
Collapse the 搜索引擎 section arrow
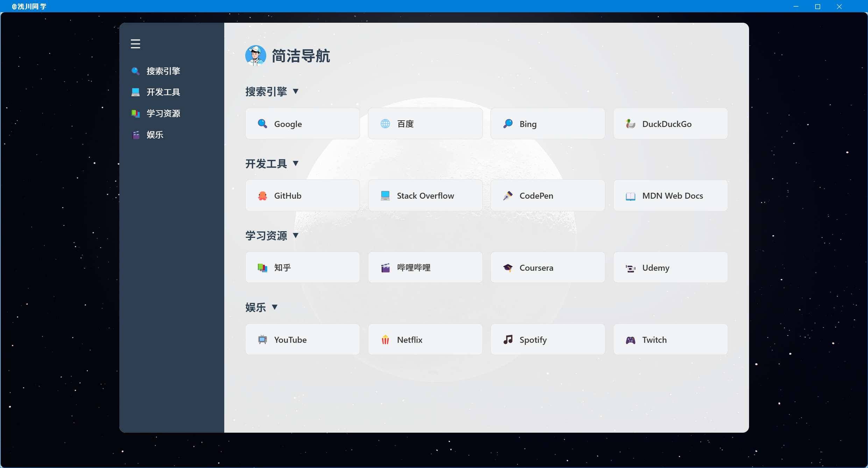tap(296, 91)
